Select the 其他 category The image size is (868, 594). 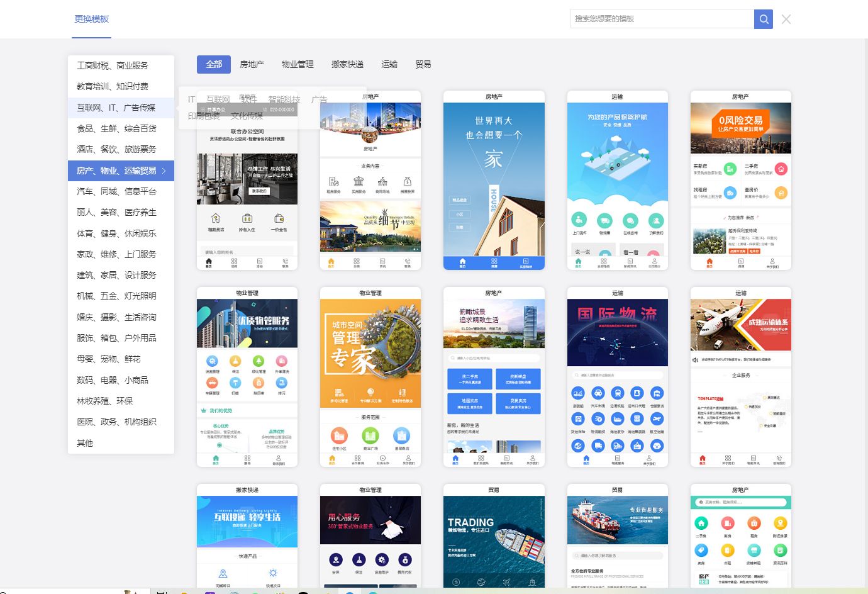tap(121, 443)
